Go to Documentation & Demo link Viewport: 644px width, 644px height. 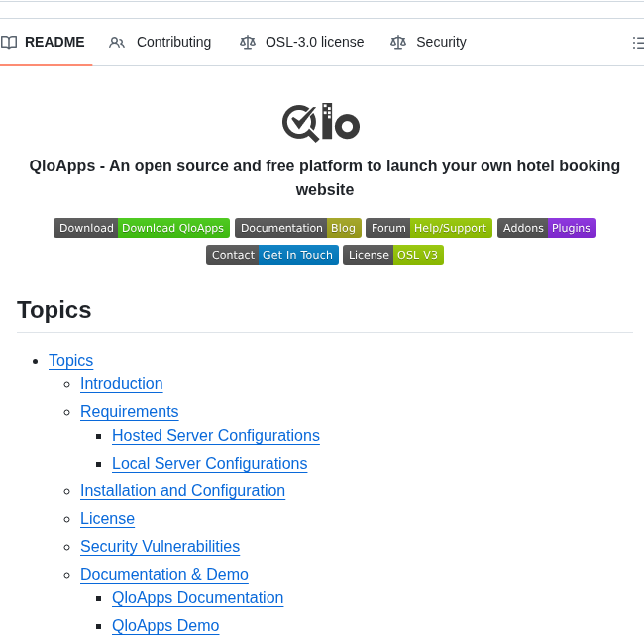[164, 574]
